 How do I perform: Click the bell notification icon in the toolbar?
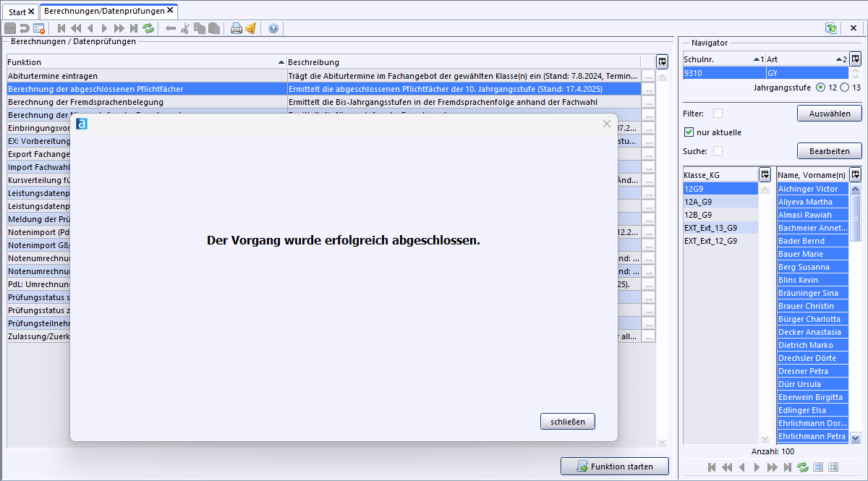250,28
